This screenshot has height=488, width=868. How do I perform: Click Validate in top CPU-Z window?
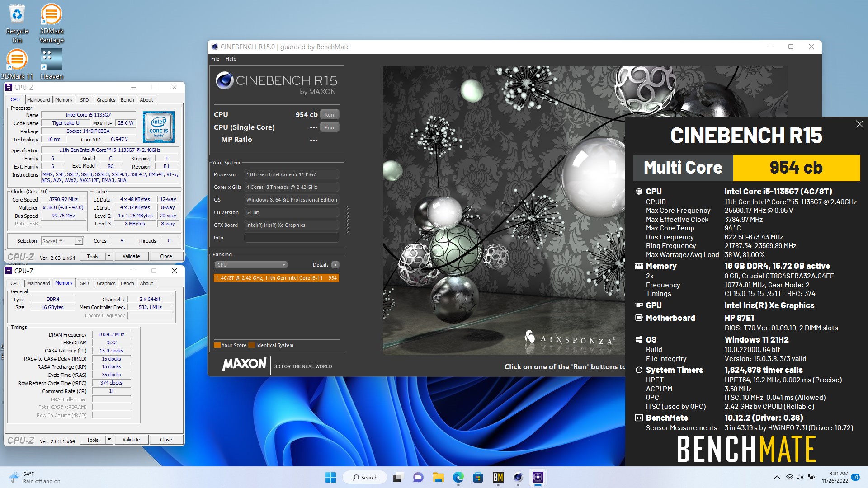131,256
